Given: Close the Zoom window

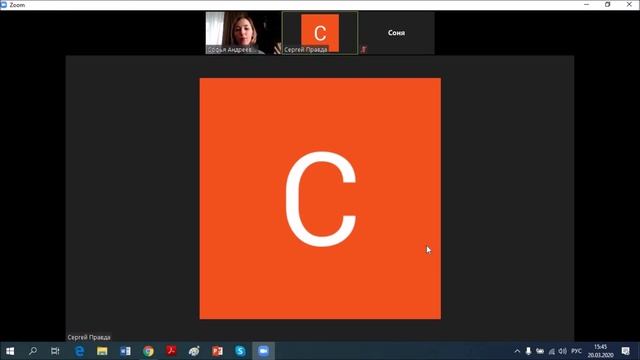Looking at the screenshot, I should point(629,4).
